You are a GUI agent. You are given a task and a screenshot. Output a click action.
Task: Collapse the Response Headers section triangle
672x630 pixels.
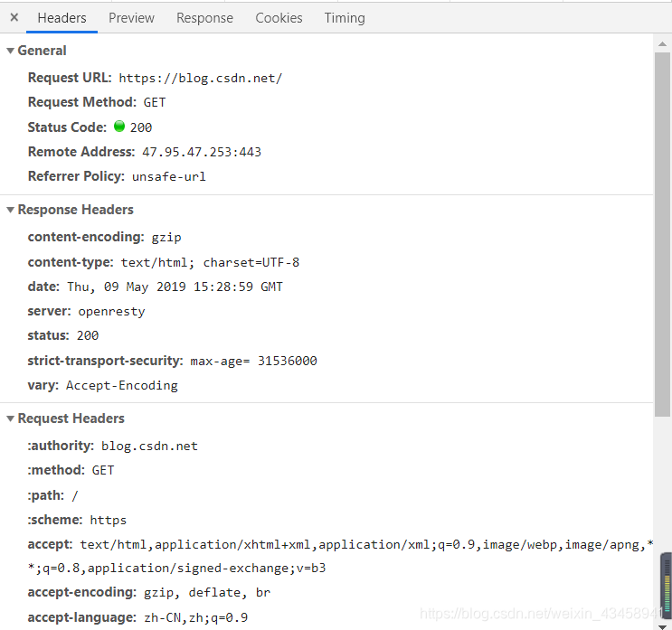(x=11, y=210)
